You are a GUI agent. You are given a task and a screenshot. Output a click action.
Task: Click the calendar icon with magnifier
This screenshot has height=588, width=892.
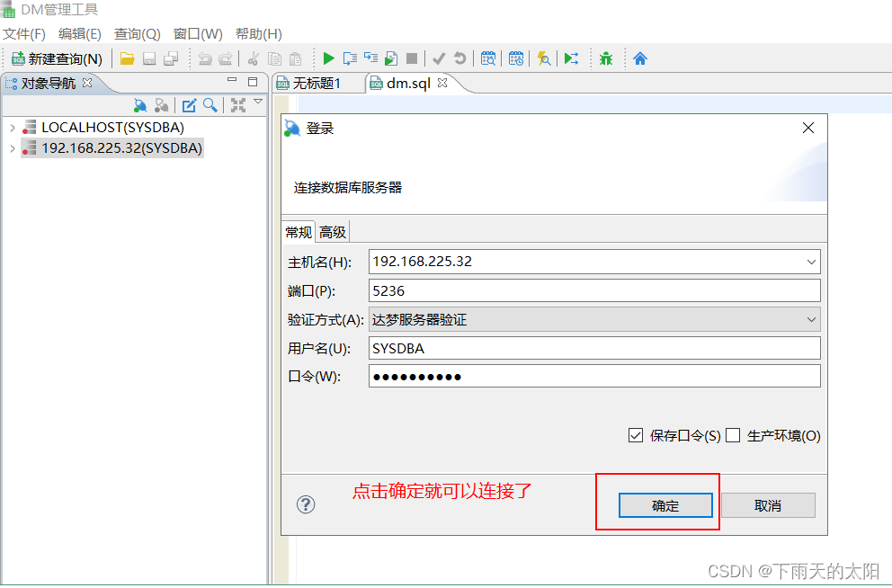488,58
